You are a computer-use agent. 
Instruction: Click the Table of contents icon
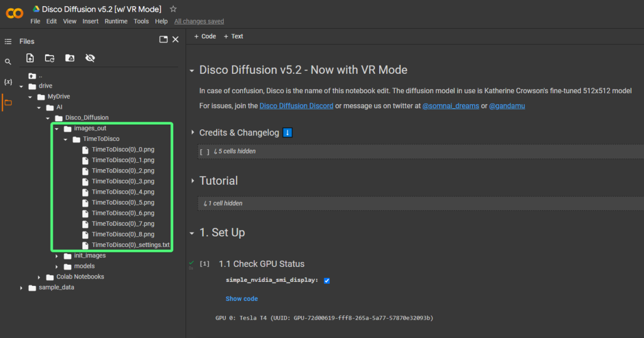(x=8, y=41)
